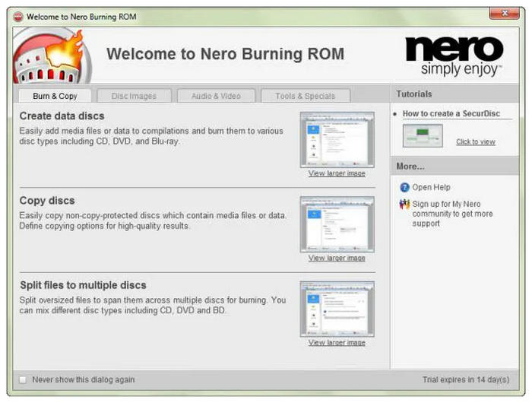532x403 pixels.
Task: Click the Nero Burning ROM colosseum logo
Action: pyautogui.click(x=51, y=56)
